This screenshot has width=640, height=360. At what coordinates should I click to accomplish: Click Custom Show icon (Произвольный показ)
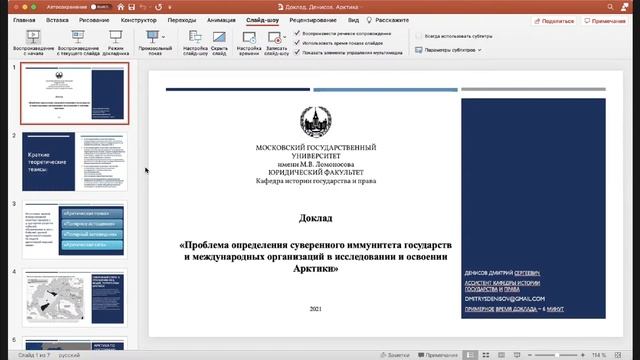pyautogui.click(x=153, y=37)
